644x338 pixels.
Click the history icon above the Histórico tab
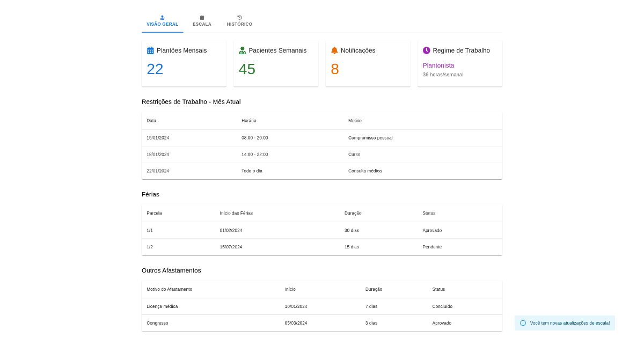click(x=239, y=18)
